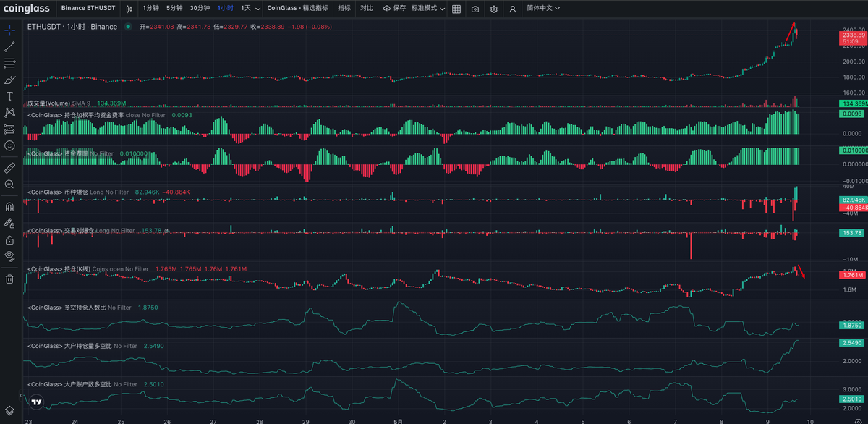
Task: Open the object tree layers icon
Action: 9,410
